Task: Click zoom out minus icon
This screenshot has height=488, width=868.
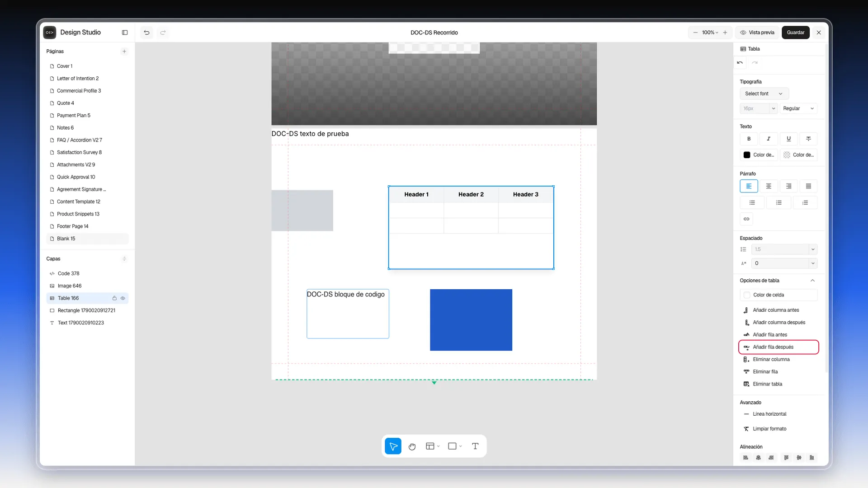Action: pyautogui.click(x=695, y=33)
